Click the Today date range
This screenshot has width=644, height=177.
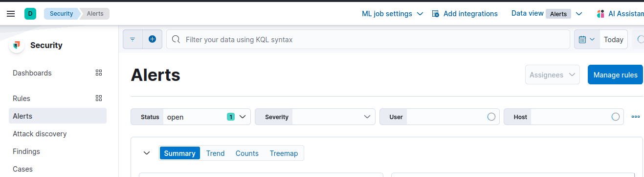[614, 39]
